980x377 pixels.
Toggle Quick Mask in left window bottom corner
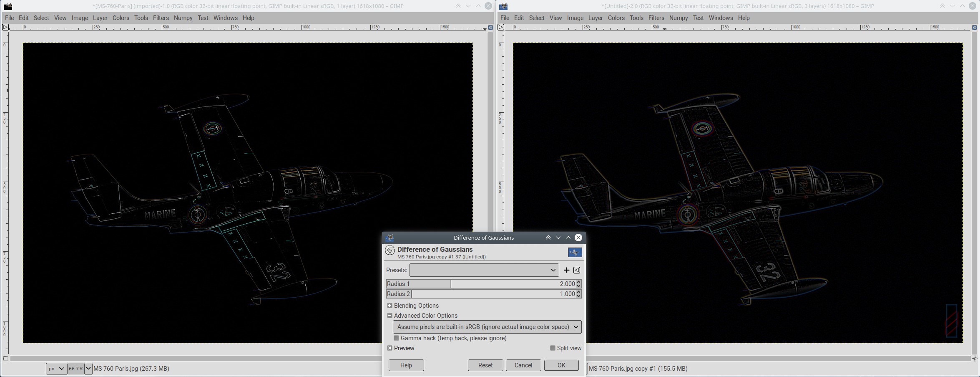(x=6, y=359)
